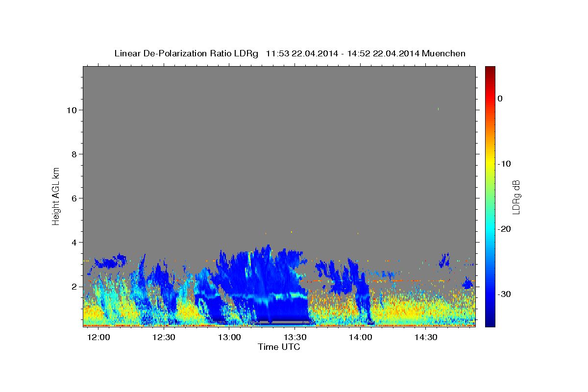Click the colorbar label '0'
Screen dimensions: 588x392
click(500, 98)
